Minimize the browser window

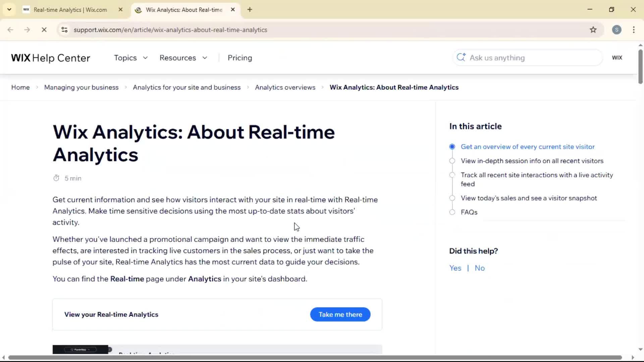pos(590,9)
